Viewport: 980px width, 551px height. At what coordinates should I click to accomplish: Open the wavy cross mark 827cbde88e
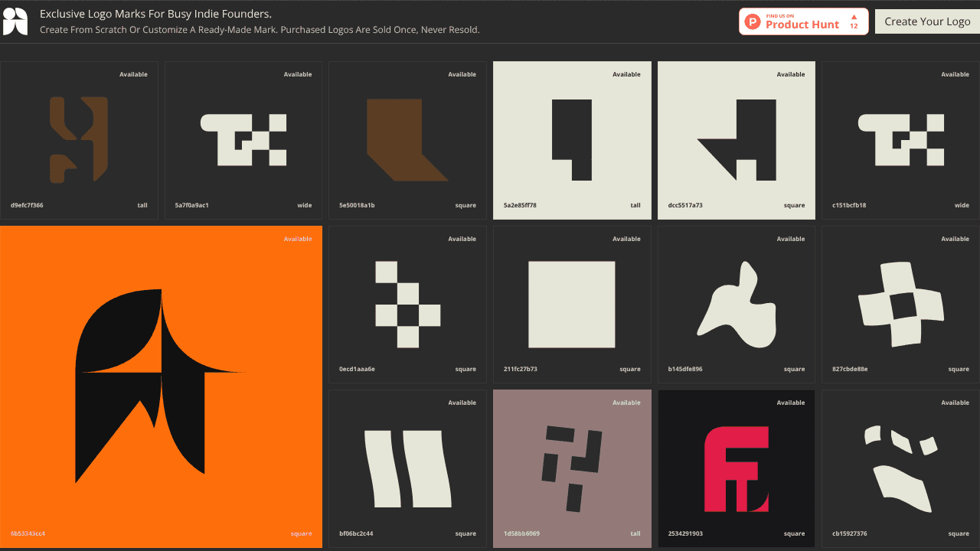click(x=901, y=305)
